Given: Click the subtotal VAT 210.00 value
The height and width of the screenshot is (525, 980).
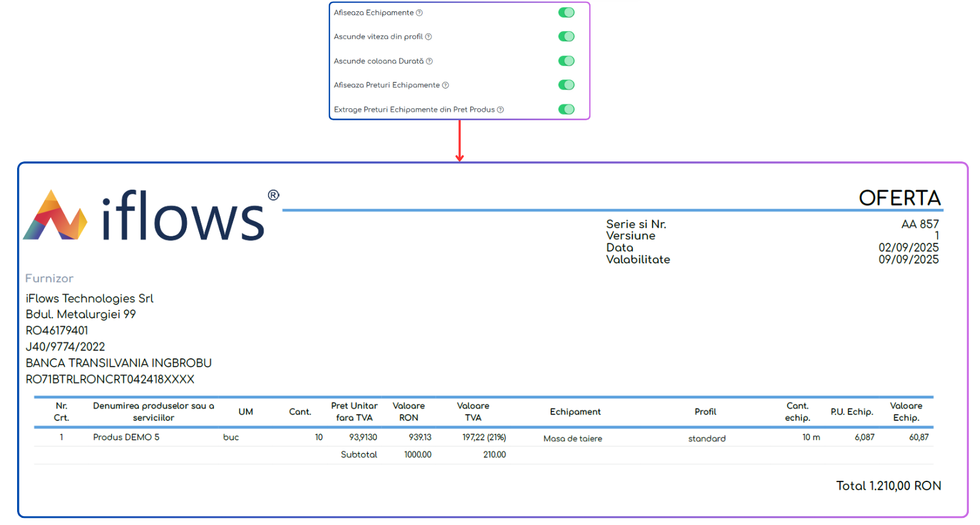Looking at the screenshot, I should pos(494,455).
